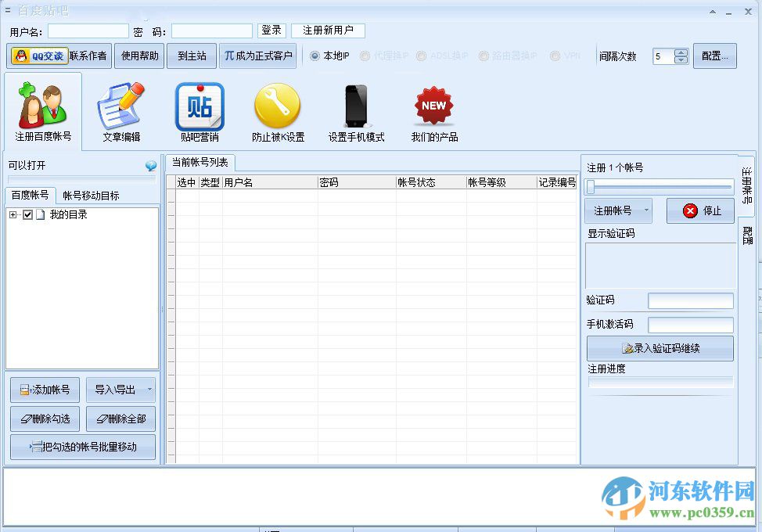Click the 登录 login button

click(x=271, y=30)
